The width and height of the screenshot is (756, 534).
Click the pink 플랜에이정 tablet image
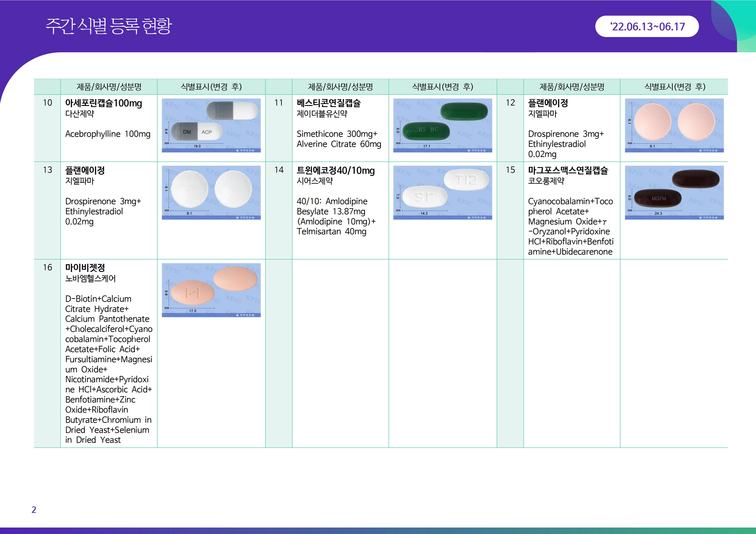pyautogui.click(x=674, y=125)
